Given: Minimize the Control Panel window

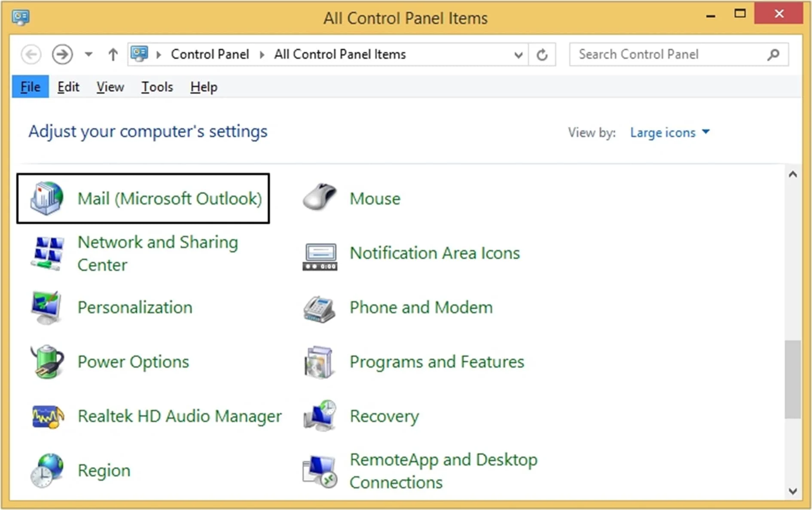Looking at the screenshot, I should [711, 16].
